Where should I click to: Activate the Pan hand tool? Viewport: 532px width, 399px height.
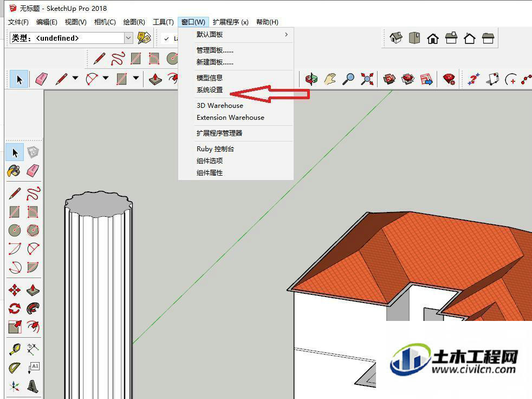click(330, 79)
